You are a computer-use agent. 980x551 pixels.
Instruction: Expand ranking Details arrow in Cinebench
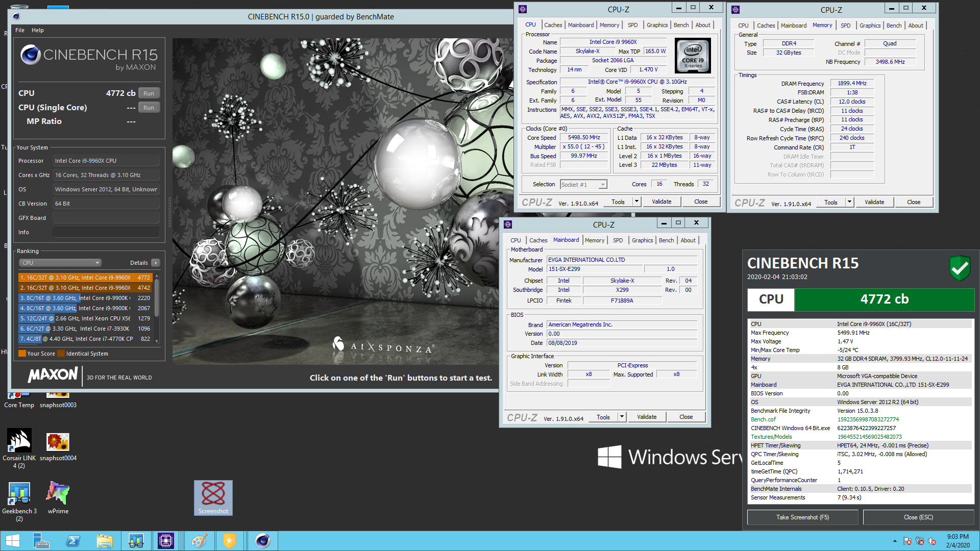pos(156,263)
